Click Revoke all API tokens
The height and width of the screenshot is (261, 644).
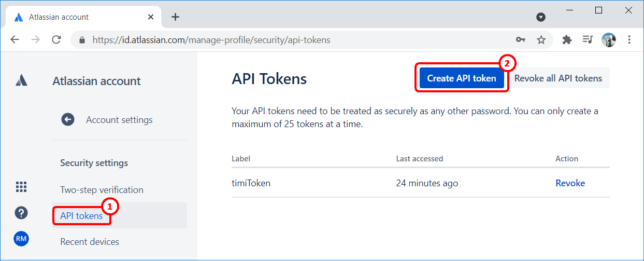pos(559,78)
